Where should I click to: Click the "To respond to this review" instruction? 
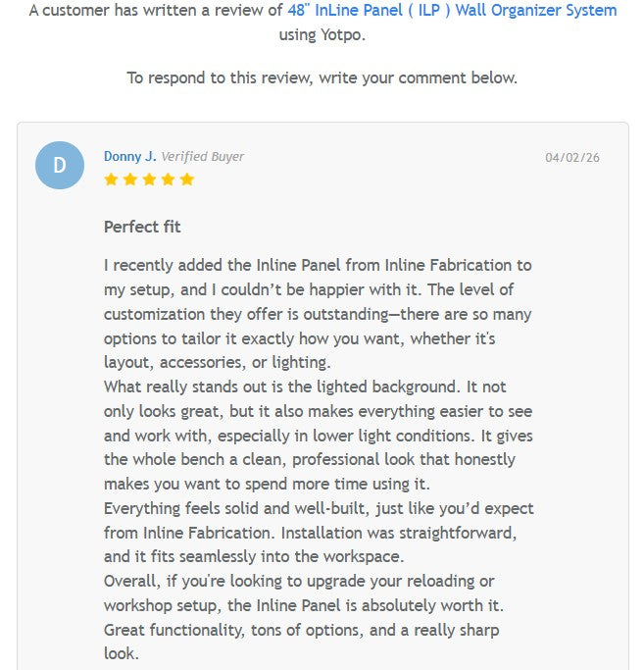tap(322, 77)
